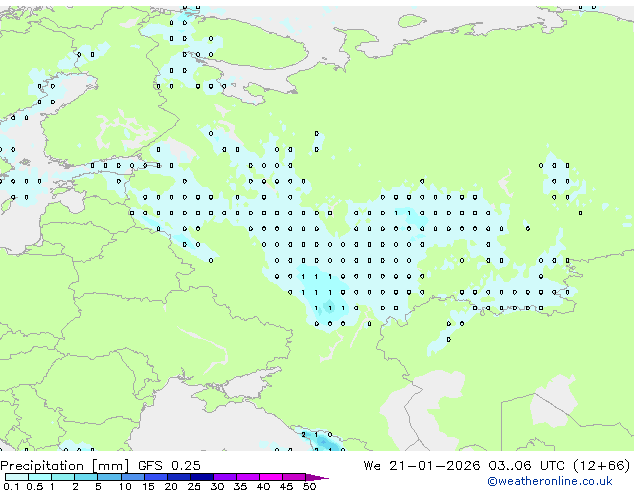634x490 pixels.
Task: Select the legend swatch for 20-25 mm
Action: coord(178,477)
